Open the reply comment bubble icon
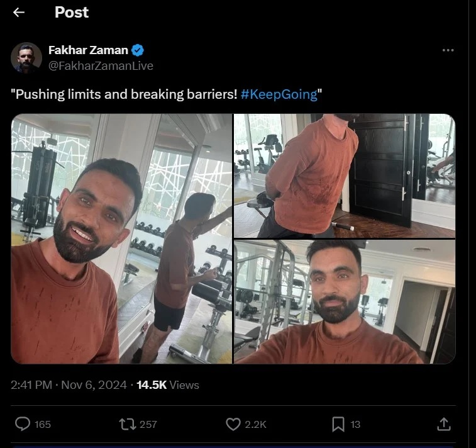Screen dimensions: 476x448 pos(23,424)
